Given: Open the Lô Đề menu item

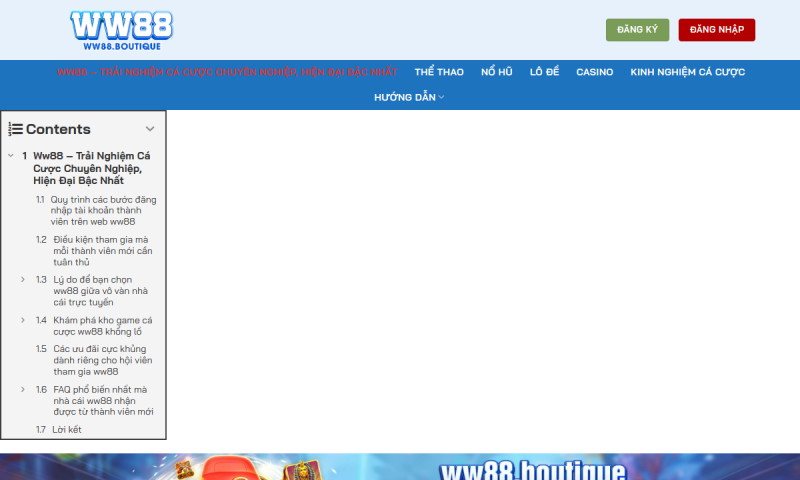Looking at the screenshot, I should point(544,72).
